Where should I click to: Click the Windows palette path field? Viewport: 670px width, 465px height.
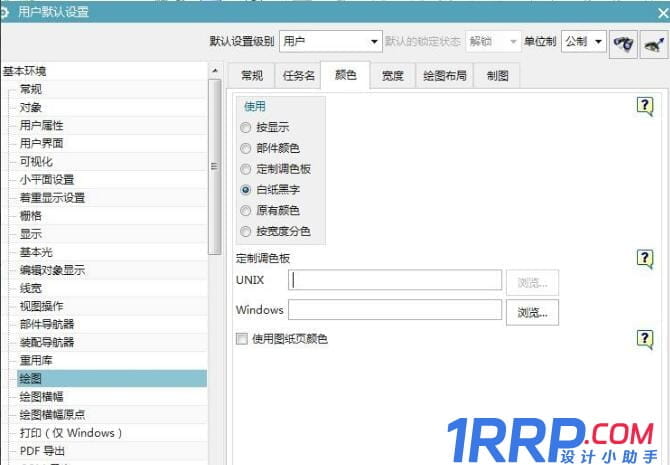point(395,309)
